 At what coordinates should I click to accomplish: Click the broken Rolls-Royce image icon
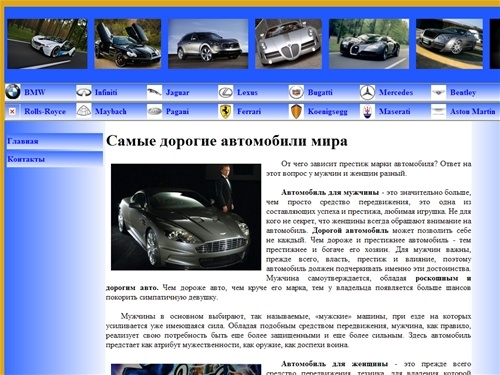(x=12, y=111)
